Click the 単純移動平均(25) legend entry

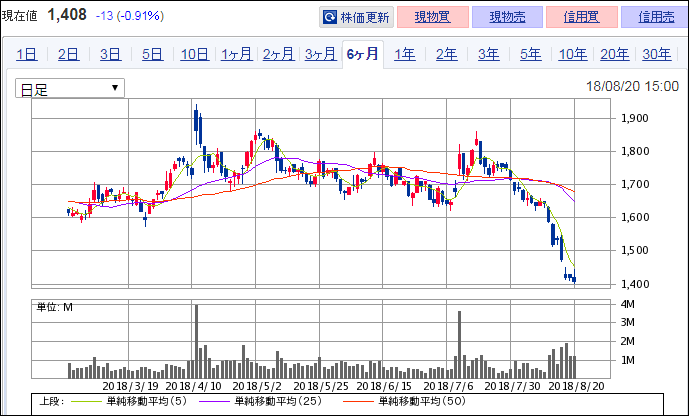261,401
